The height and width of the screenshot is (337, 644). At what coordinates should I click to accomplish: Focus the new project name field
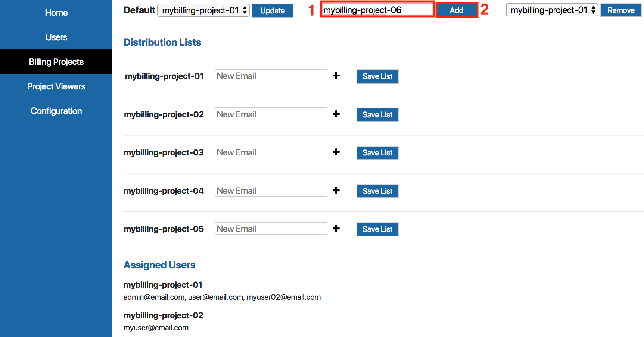point(377,10)
